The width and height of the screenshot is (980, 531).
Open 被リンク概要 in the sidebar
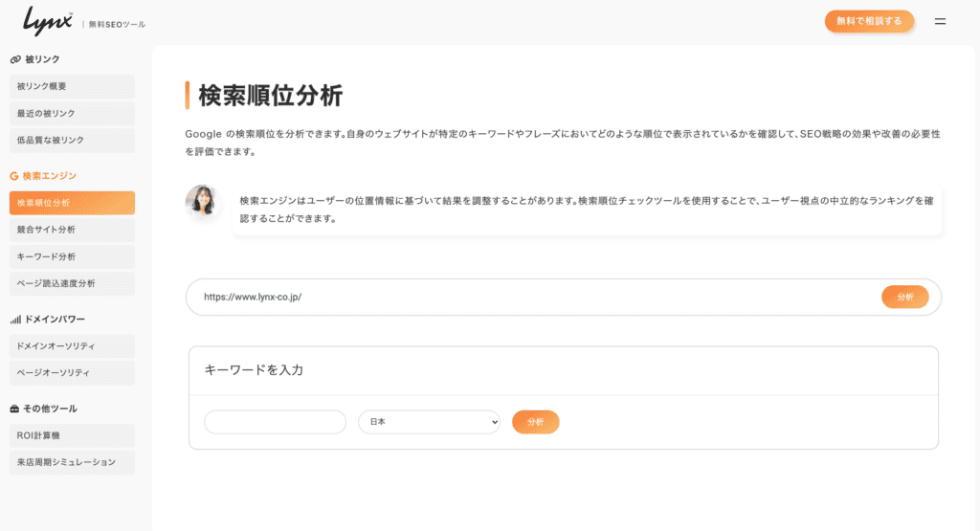[x=72, y=86]
